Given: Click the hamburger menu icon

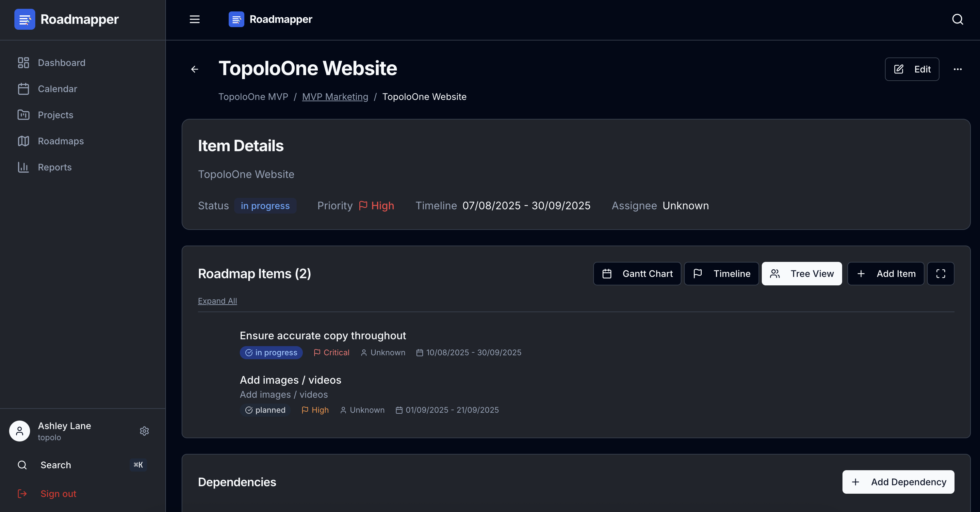Looking at the screenshot, I should pos(194,19).
